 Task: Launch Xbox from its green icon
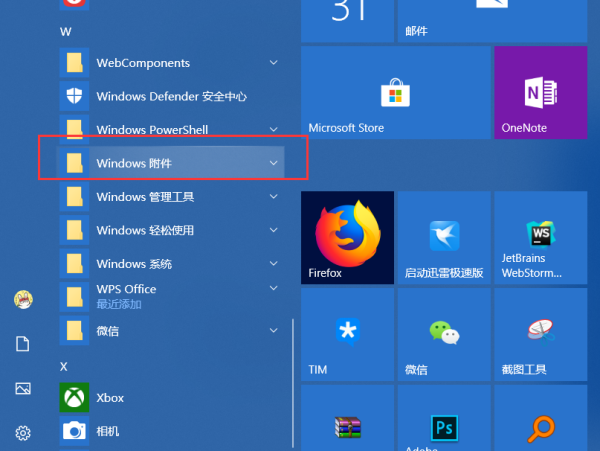(x=74, y=397)
